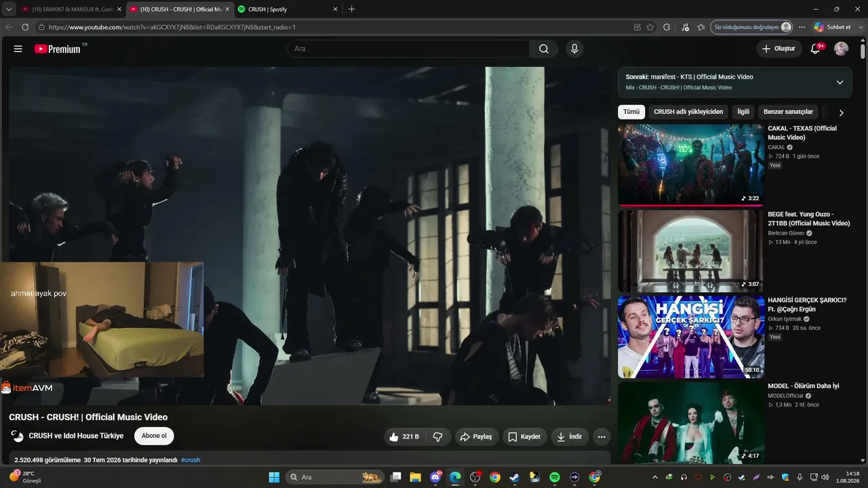Screen dimensions: 868x488
Task: Open the browser extensions puzzle icon
Action: click(x=667, y=27)
